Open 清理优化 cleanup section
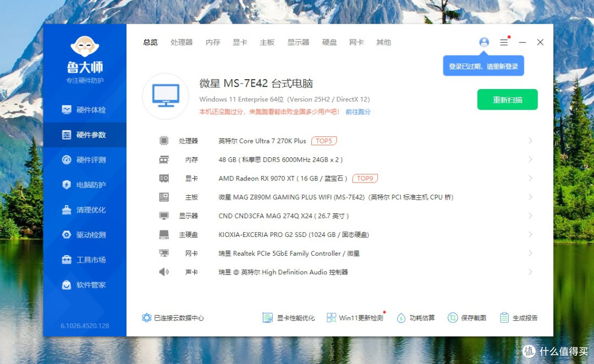This screenshot has height=364, width=594. [84, 210]
